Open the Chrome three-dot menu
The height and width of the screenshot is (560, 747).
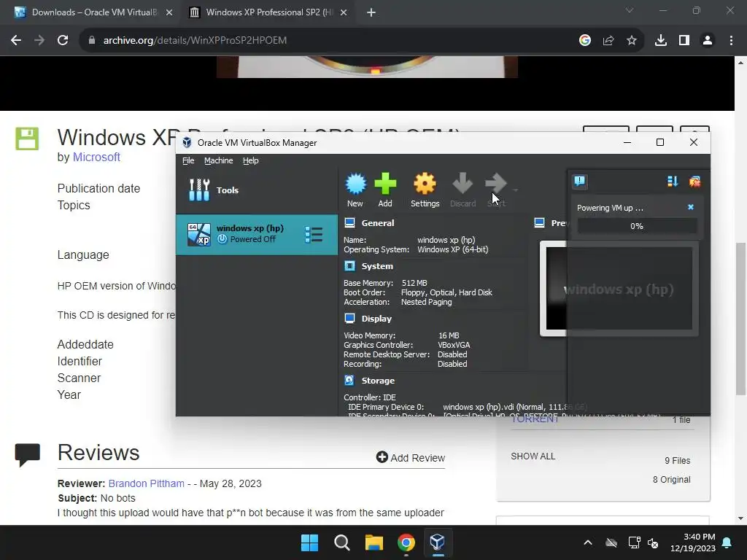731,41
